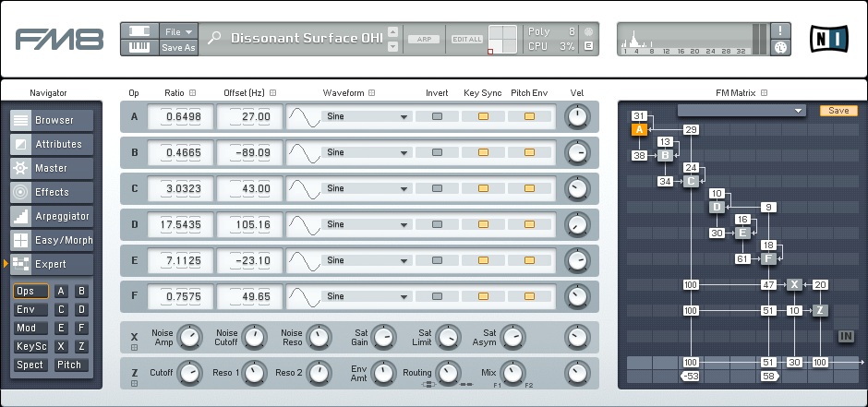868x407 pixels.
Task: Adjust the Noise Amp knob
Action: (190, 337)
